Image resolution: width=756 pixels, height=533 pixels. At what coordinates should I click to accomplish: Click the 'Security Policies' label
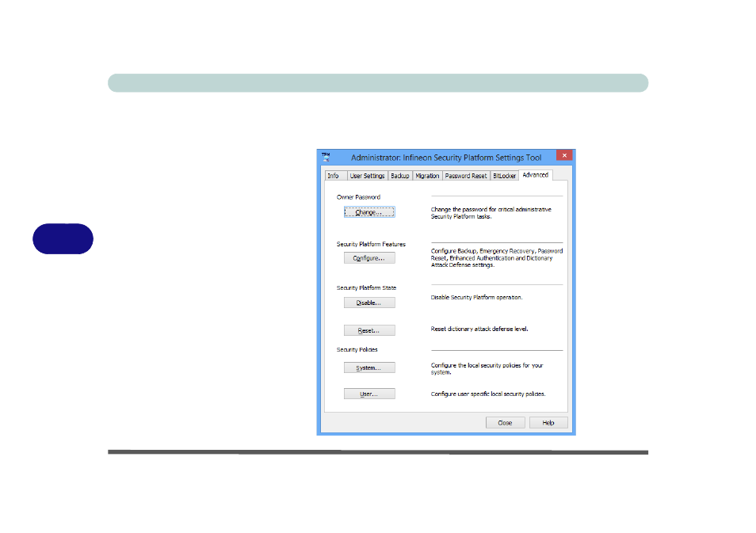(357, 349)
